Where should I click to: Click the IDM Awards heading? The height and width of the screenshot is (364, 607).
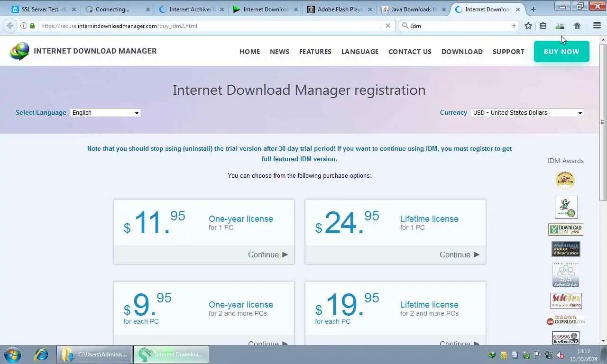coord(566,161)
